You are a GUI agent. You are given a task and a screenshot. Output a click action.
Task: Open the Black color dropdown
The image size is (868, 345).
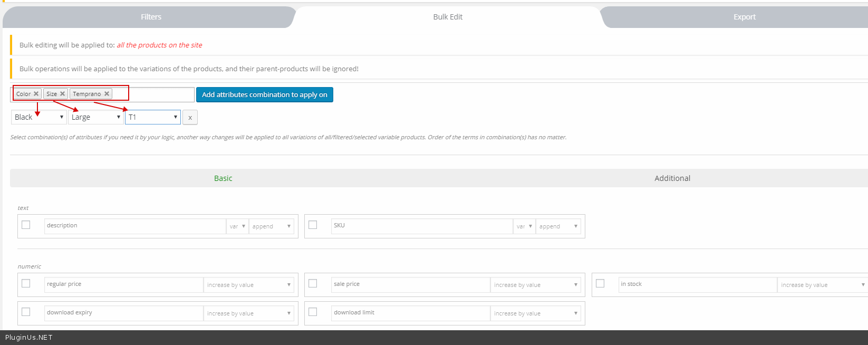click(38, 117)
